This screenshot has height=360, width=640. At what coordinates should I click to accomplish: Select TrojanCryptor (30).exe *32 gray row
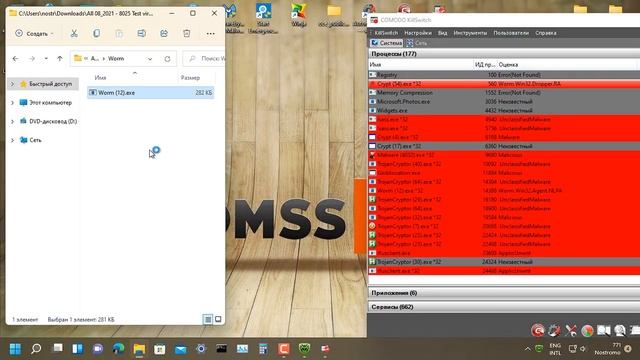[504, 262]
